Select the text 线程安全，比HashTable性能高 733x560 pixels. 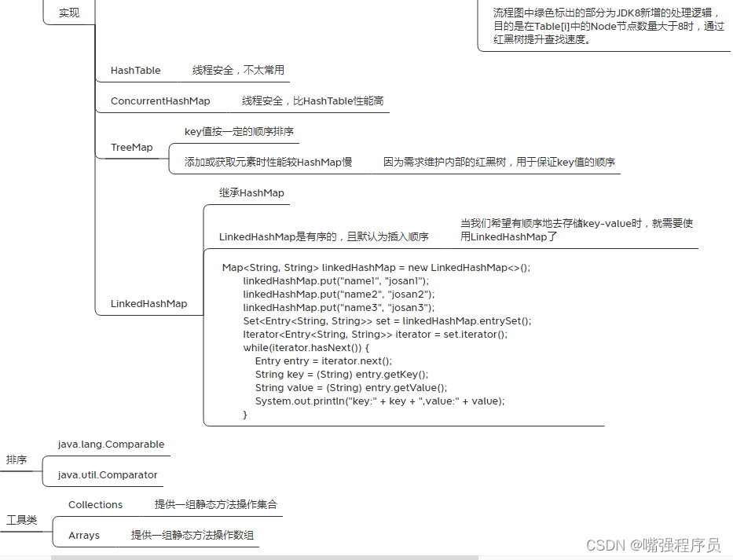point(313,101)
